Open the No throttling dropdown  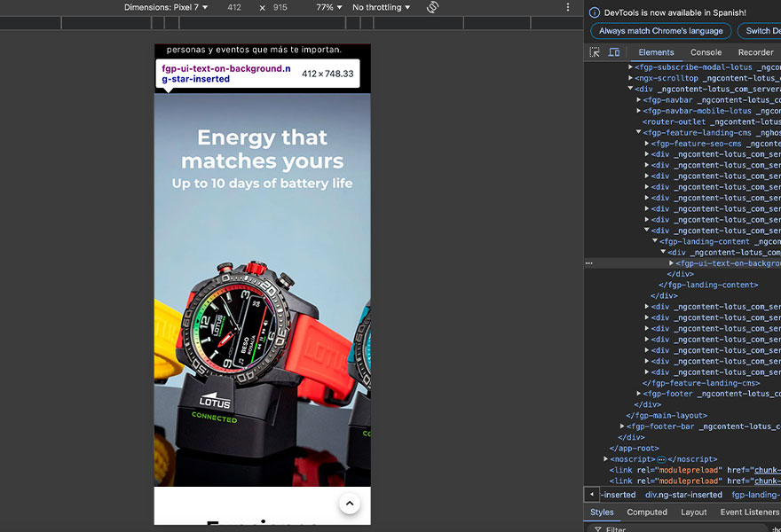pos(381,7)
